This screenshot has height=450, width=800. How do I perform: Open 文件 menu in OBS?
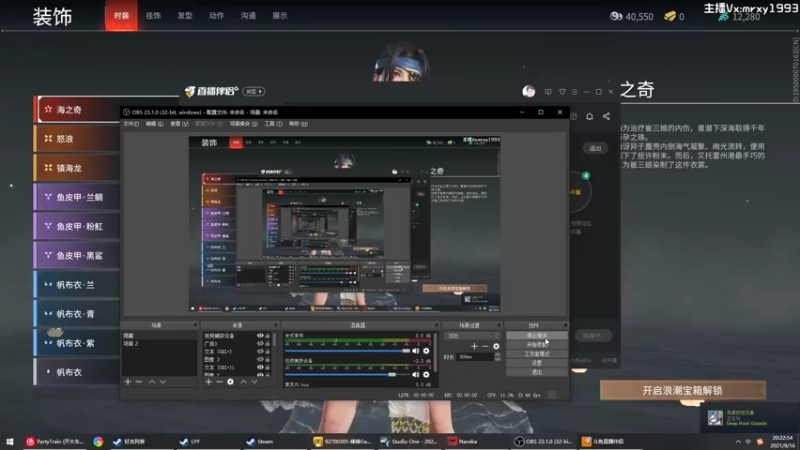(131, 124)
